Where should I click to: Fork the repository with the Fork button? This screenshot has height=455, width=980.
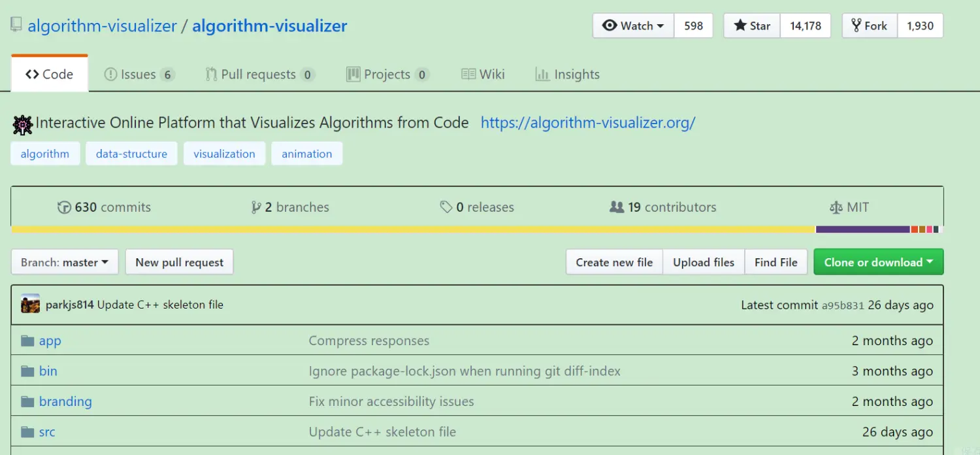[x=870, y=25]
